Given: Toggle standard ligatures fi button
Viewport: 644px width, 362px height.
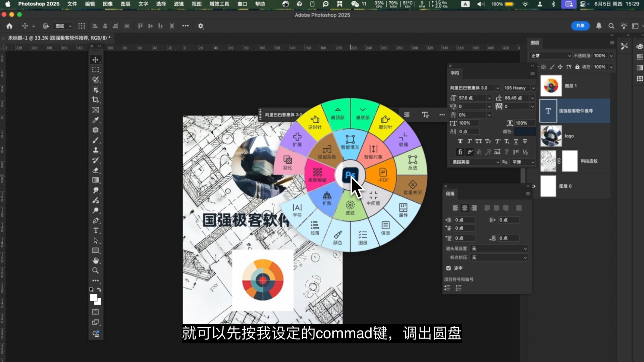Looking at the screenshot, I should 460,152.
